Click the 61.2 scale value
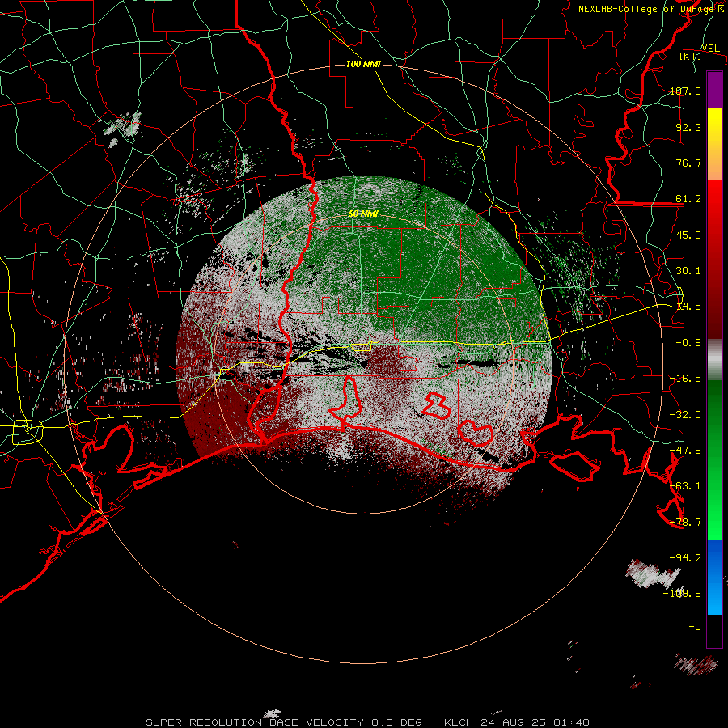The height and width of the screenshot is (728, 728). pos(688,199)
